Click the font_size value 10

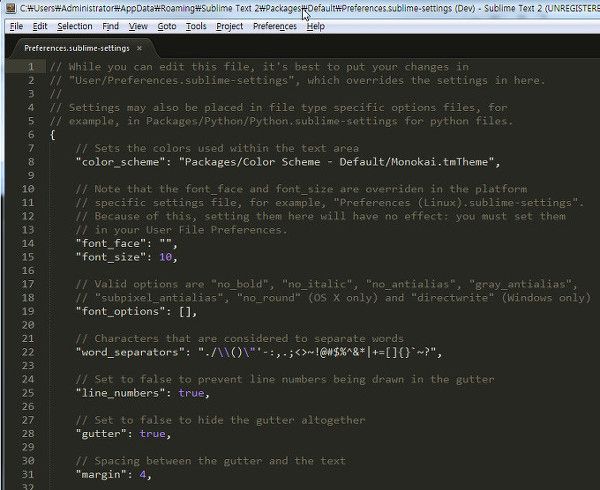click(x=165, y=257)
